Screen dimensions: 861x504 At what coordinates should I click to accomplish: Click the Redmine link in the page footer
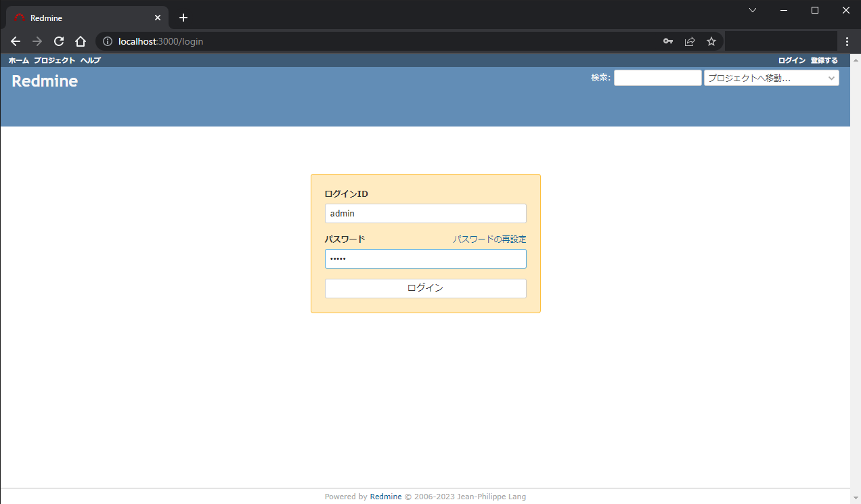click(386, 496)
